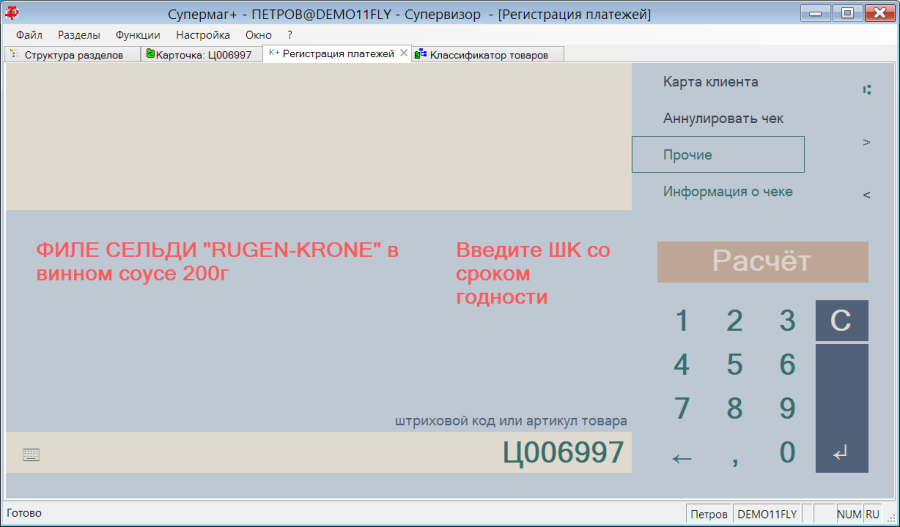Switch to the Классификатор товаров tab
The width and height of the screenshot is (900, 527).
[488, 55]
